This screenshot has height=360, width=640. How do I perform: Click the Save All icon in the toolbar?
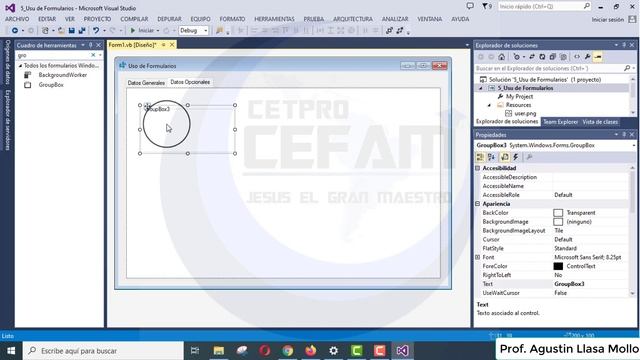click(82, 31)
